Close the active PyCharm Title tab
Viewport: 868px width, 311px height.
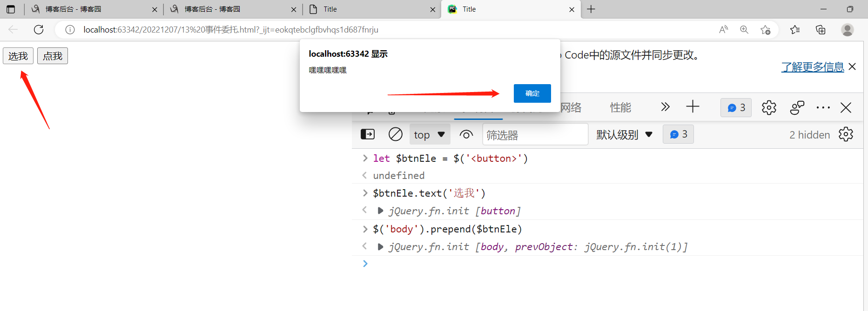click(x=572, y=9)
